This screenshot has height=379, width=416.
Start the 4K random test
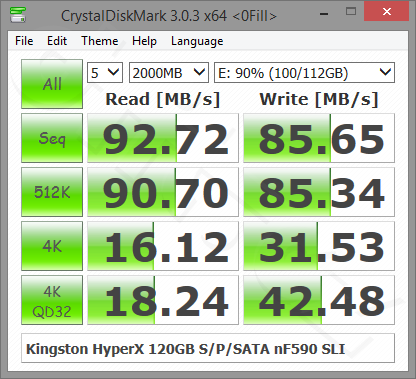(x=52, y=246)
